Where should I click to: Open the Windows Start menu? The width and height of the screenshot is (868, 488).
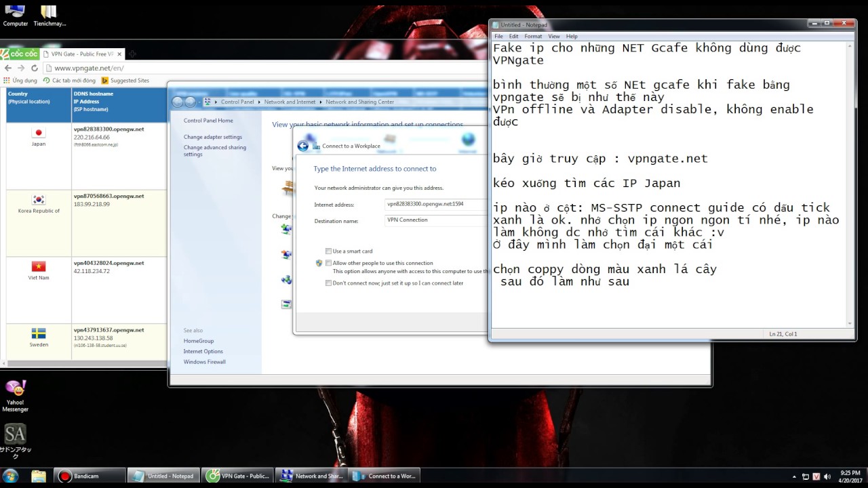[x=10, y=476]
